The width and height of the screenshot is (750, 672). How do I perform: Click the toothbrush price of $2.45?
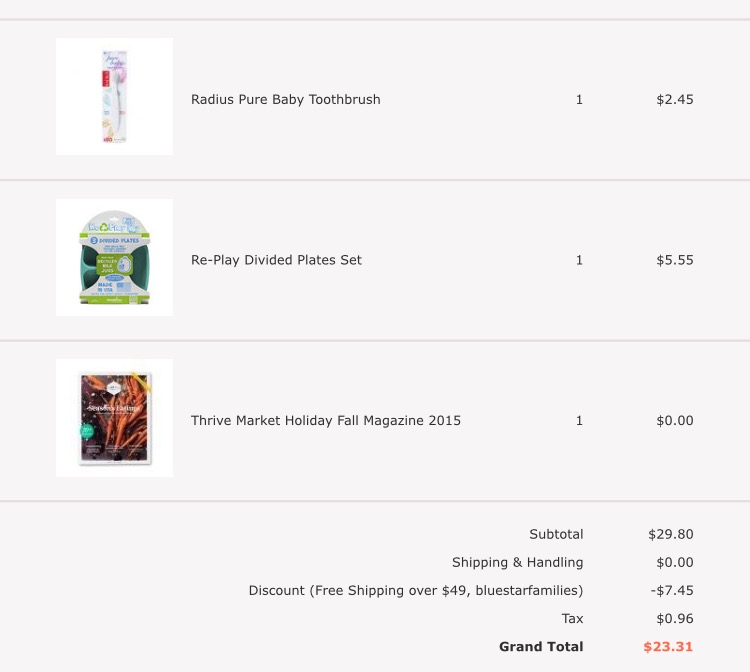pyautogui.click(x=674, y=100)
